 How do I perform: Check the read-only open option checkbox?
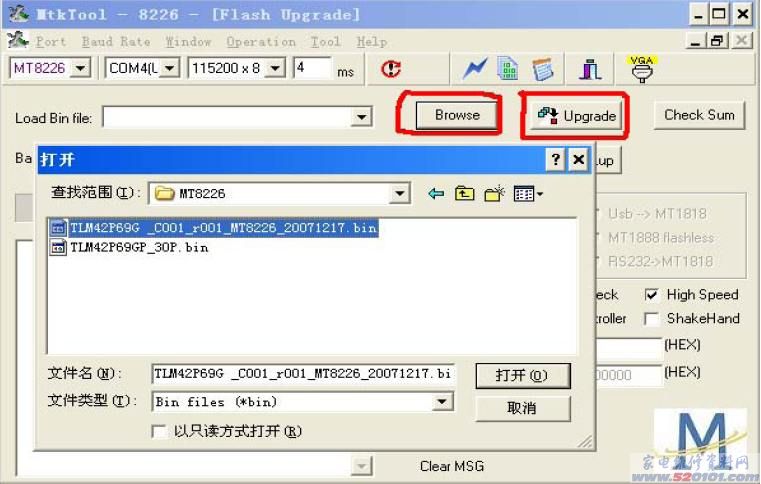click(x=159, y=431)
